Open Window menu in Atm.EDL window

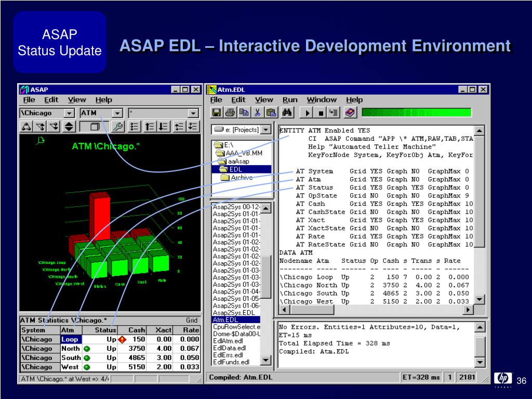point(322,100)
